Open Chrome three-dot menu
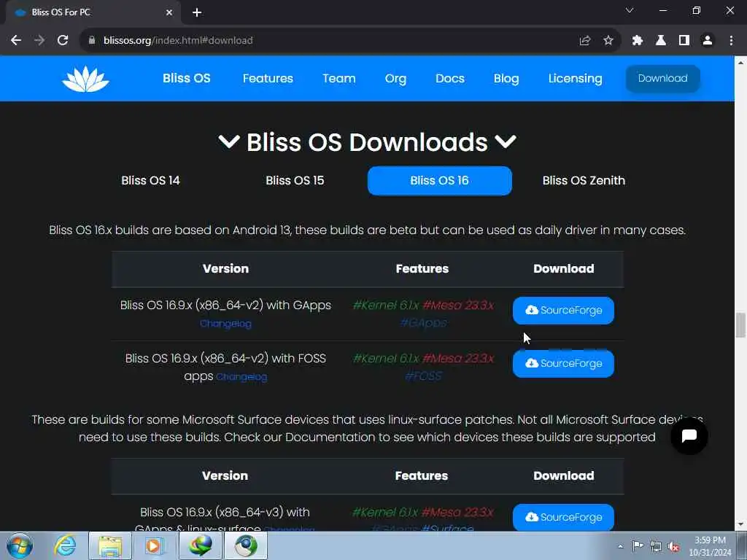Viewport: 747px width, 560px height. (731, 41)
